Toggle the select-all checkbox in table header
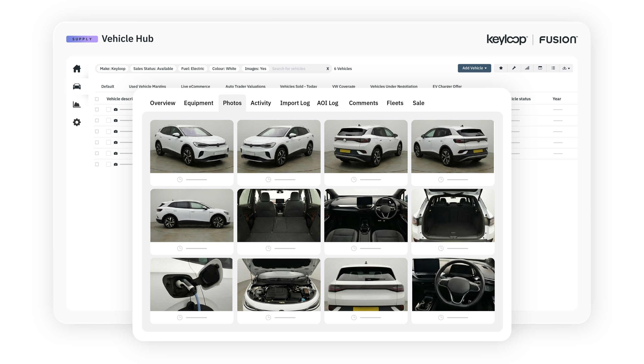The height and width of the screenshot is (364, 644). 97,99
